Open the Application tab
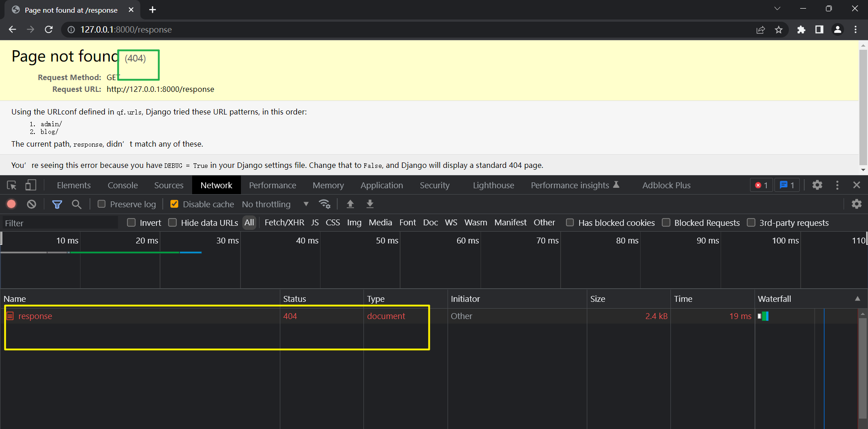 click(x=382, y=185)
